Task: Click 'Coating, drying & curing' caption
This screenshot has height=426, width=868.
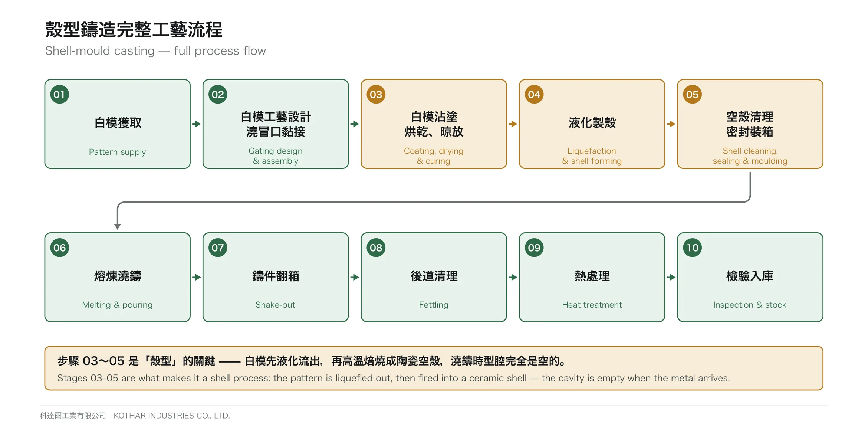Action: [x=434, y=156]
